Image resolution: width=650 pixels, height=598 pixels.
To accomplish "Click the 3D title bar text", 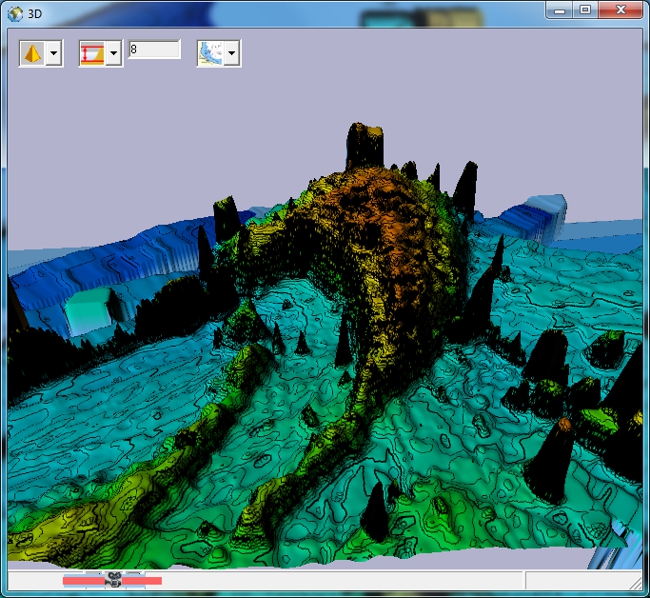I will click(x=35, y=12).
